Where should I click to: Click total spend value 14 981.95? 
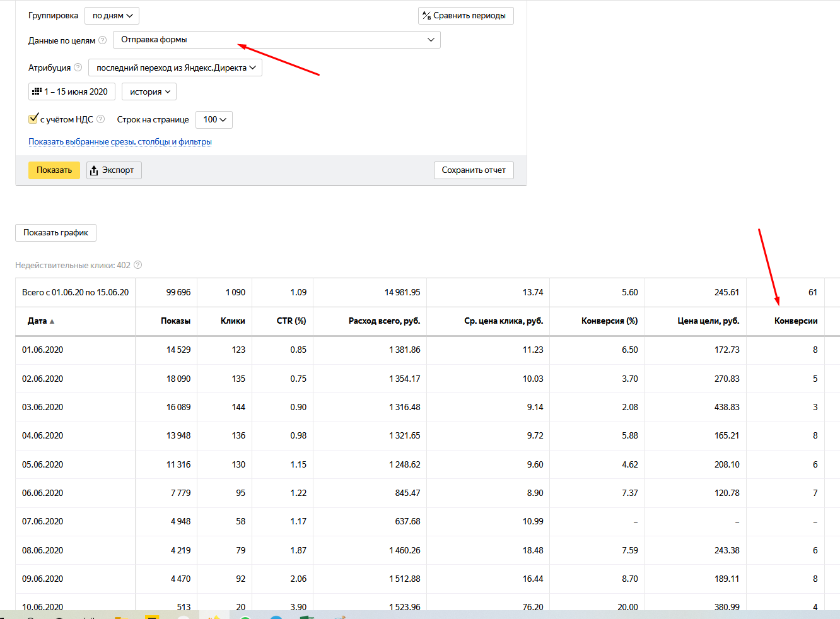tap(402, 292)
